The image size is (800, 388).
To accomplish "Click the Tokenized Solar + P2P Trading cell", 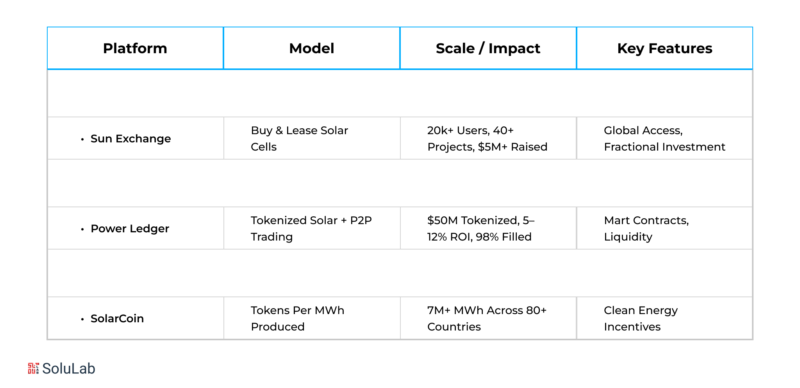I will point(312,228).
